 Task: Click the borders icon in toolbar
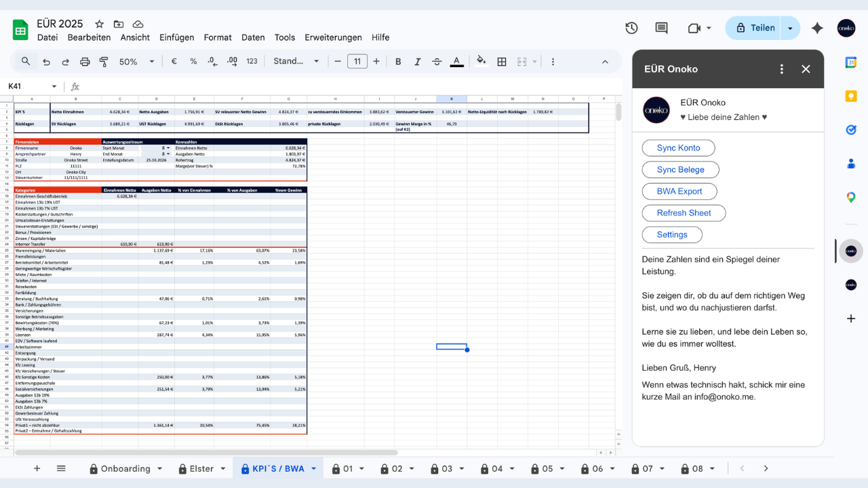502,62
